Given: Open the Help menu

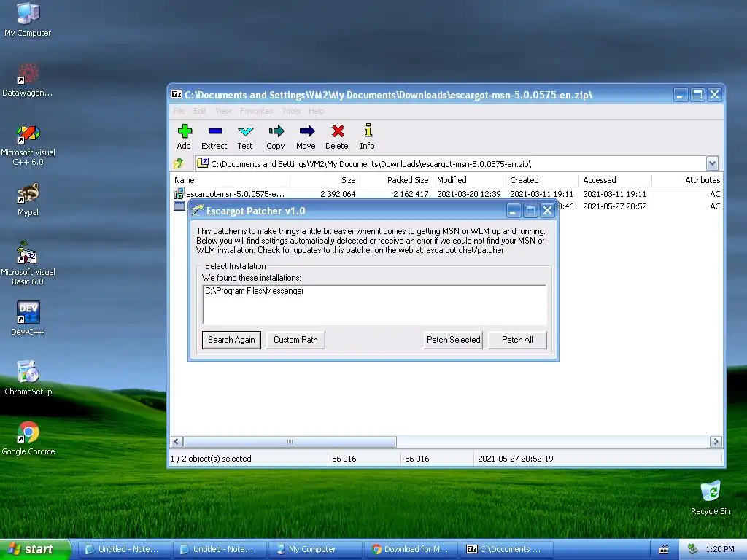Looking at the screenshot, I should [x=316, y=111].
